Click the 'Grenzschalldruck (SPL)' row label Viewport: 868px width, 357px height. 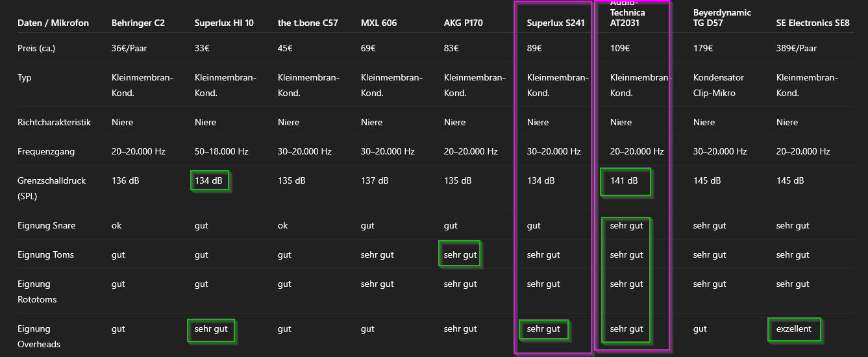pyautogui.click(x=51, y=188)
